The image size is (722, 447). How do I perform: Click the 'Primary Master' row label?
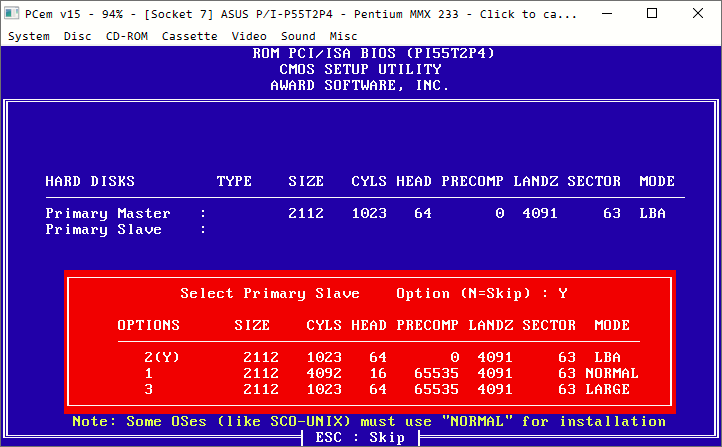point(108,214)
